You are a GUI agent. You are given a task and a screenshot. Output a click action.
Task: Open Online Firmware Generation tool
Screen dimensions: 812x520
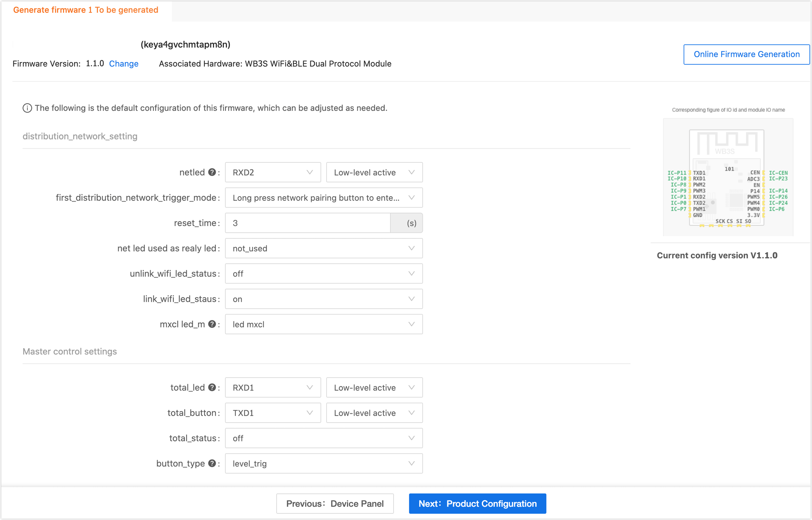[746, 55]
